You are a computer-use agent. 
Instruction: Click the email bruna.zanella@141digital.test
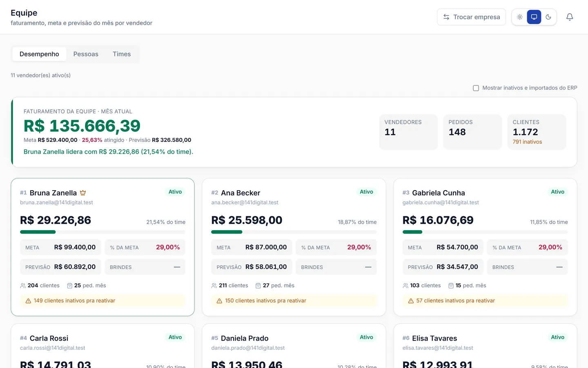click(x=56, y=202)
